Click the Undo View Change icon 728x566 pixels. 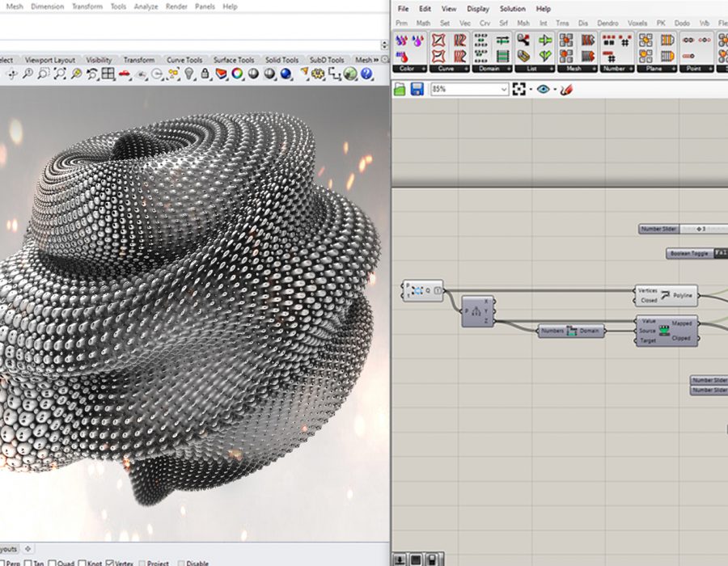pos(92,74)
